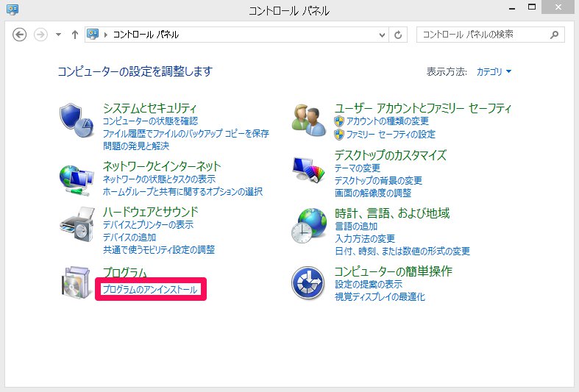Open 時計、言語、および地域 category

392,213
